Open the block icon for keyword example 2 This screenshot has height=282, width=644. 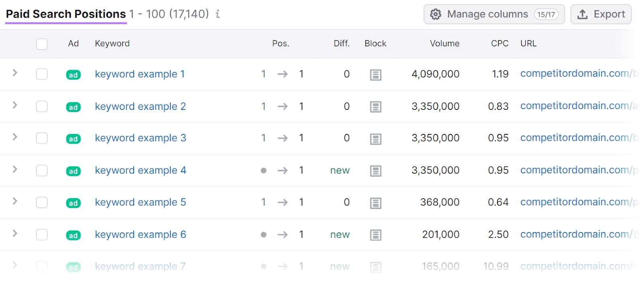375,107
